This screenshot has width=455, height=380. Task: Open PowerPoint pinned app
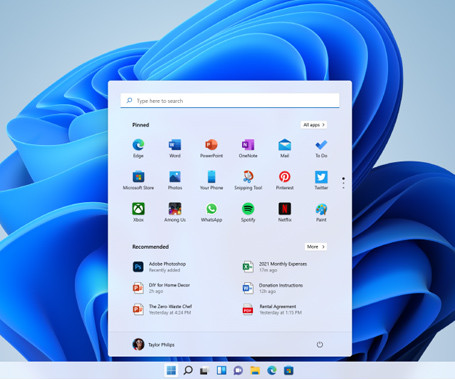tap(211, 148)
